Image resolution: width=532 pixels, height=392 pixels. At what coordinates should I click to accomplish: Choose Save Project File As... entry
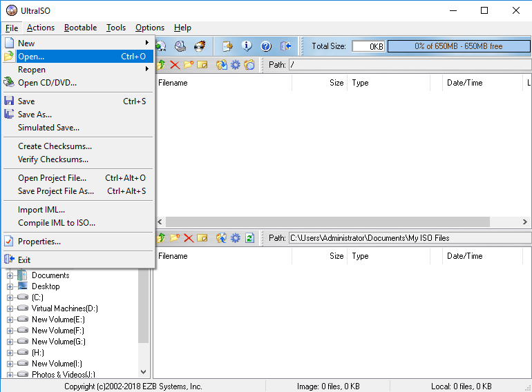(x=78, y=191)
